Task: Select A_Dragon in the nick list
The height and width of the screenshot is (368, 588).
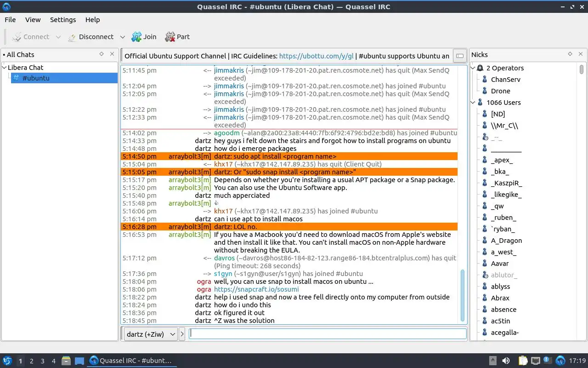Action: [506, 241]
